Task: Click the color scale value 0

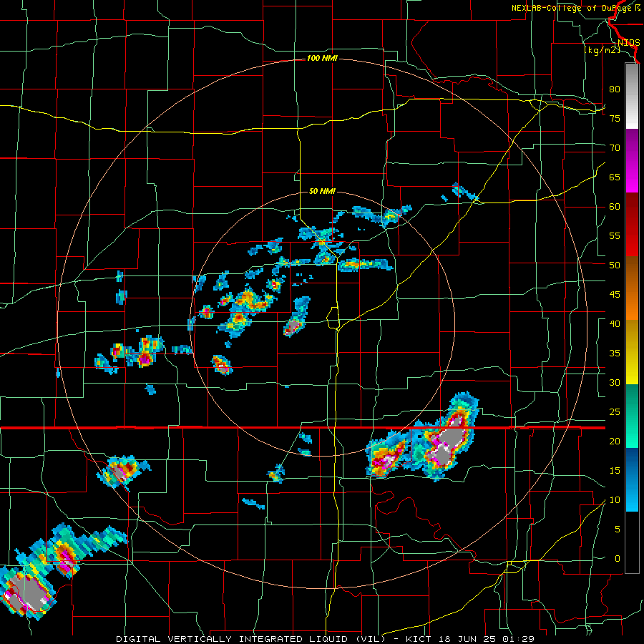Action: [618, 559]
